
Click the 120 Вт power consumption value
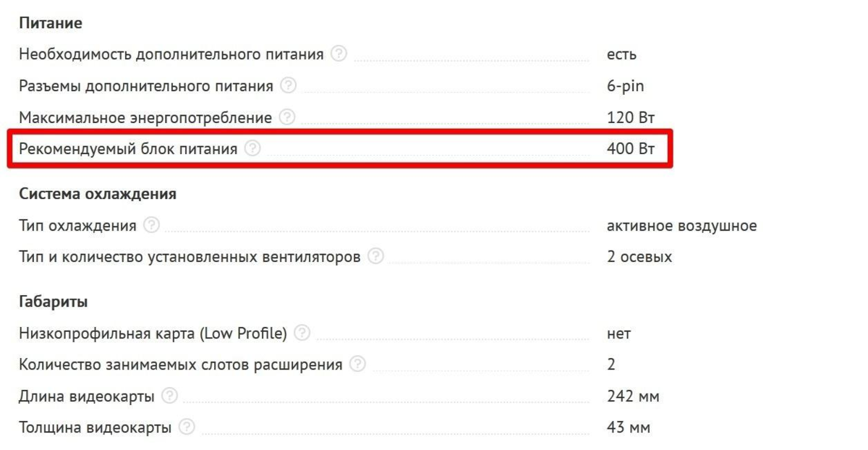(x=631, y=117)
